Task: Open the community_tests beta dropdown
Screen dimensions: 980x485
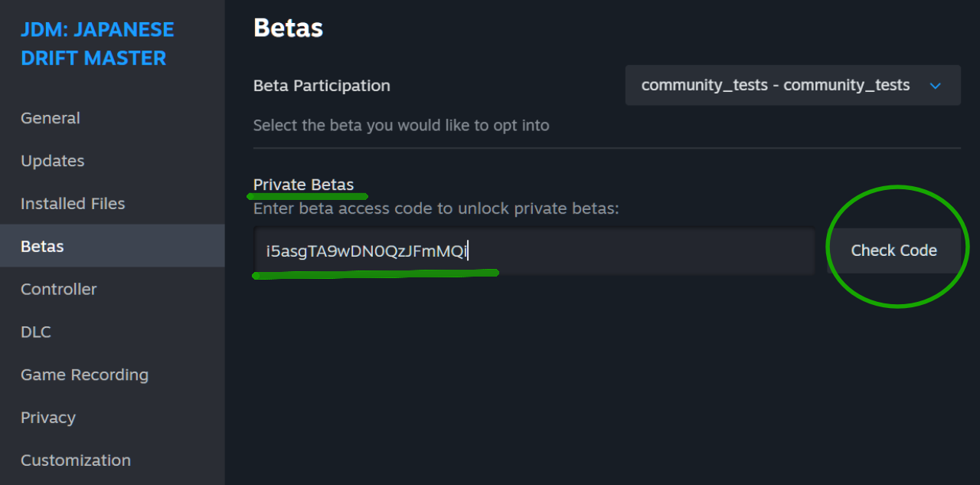Action: point(775,85)
